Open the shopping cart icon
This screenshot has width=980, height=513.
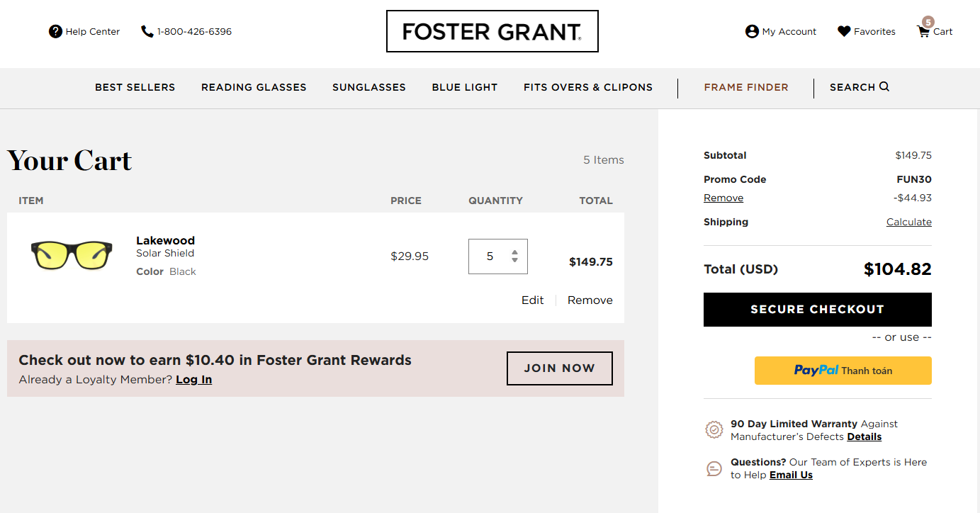coord(923,32)
